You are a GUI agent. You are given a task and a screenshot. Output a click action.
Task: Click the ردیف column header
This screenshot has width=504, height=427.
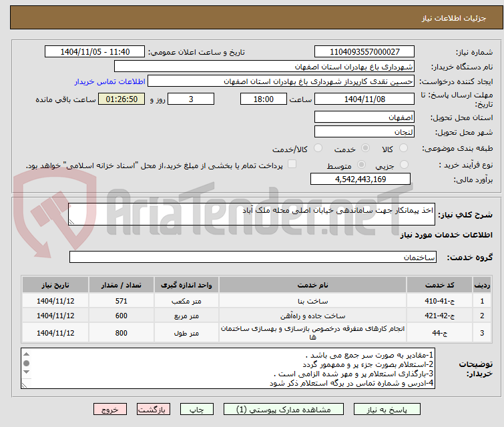(x=482, y=285)
